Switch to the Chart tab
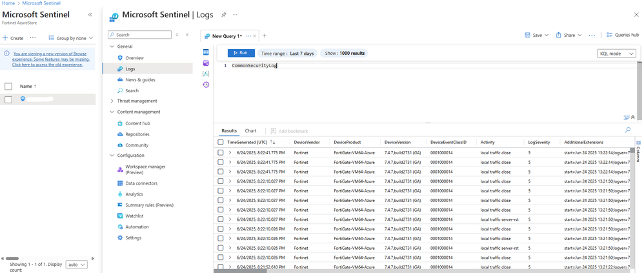 pyautogui.click(x=250, y=131)
